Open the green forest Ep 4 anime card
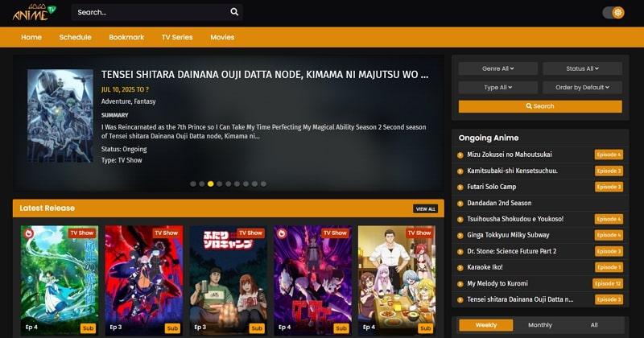644x338 pixels. (60, 281)
